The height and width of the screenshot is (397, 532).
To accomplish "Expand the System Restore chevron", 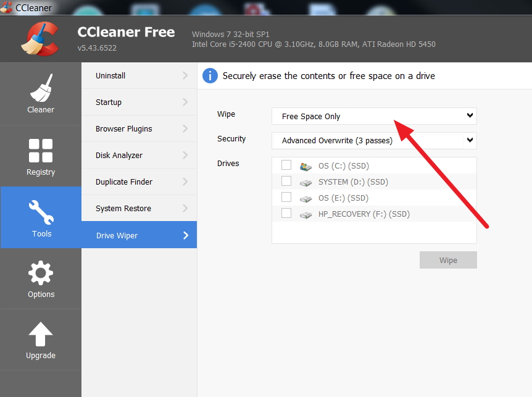I will pyautogui.click(x=185, y=208).
